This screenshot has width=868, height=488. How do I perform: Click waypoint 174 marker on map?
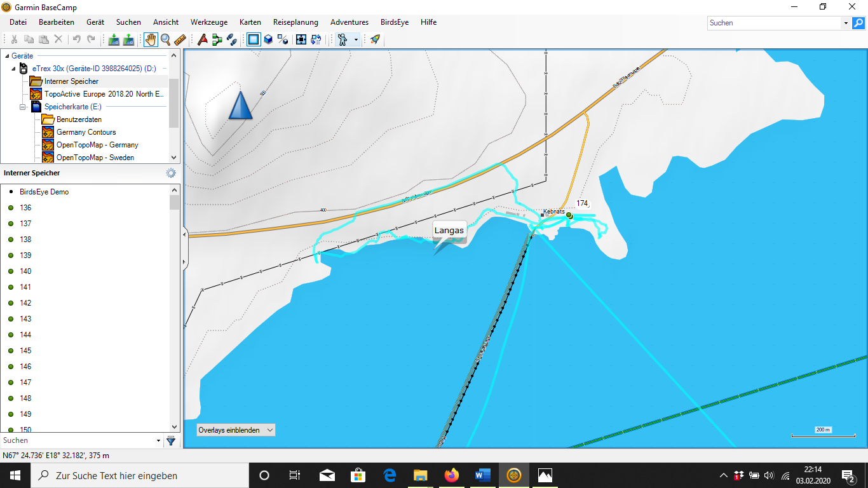(569, 215)
